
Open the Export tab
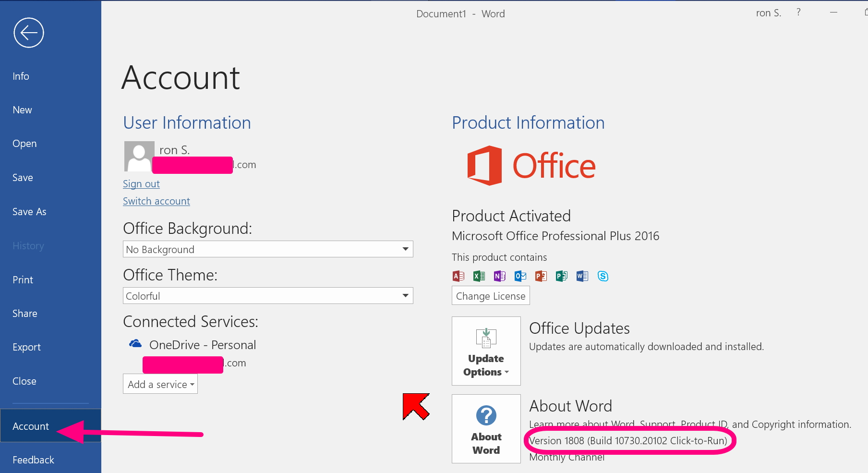click(x=50, y=347)
